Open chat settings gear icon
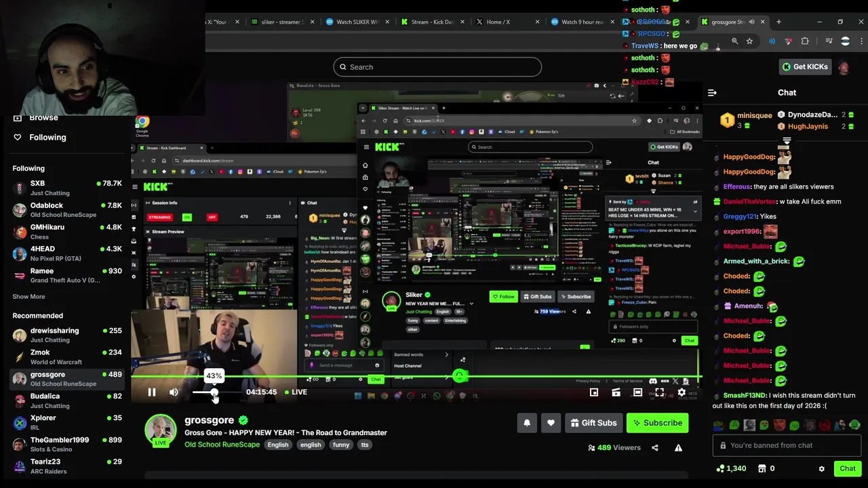This screenshot has width=868, height=488. pyautogui.click(x=821, y=469)
